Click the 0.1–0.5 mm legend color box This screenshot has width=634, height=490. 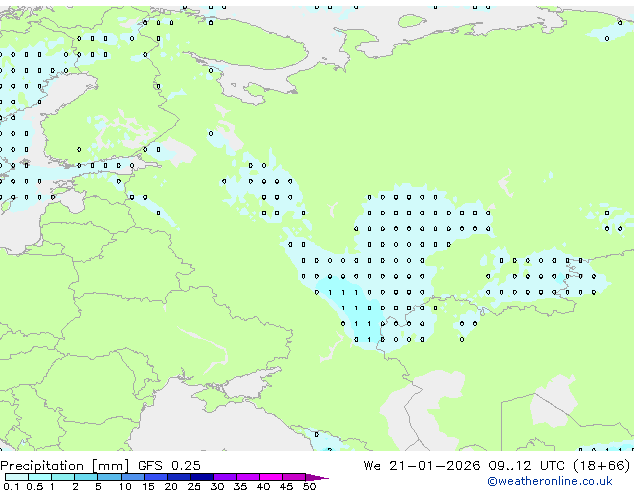pos(17,477)
